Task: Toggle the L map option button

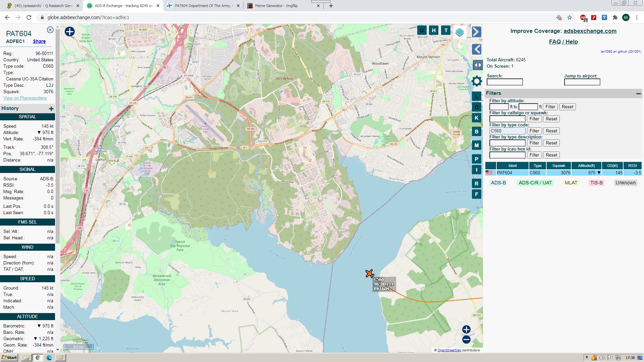Action: [477, 96]
